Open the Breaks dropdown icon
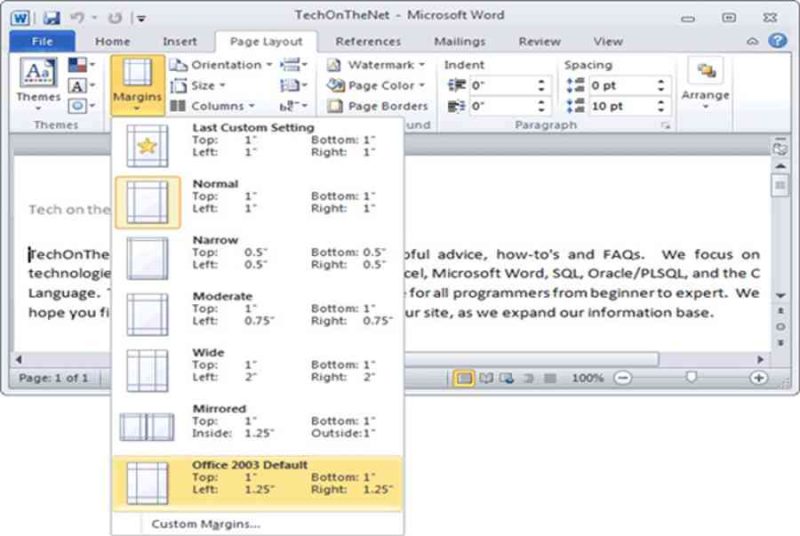 [293, 65]
